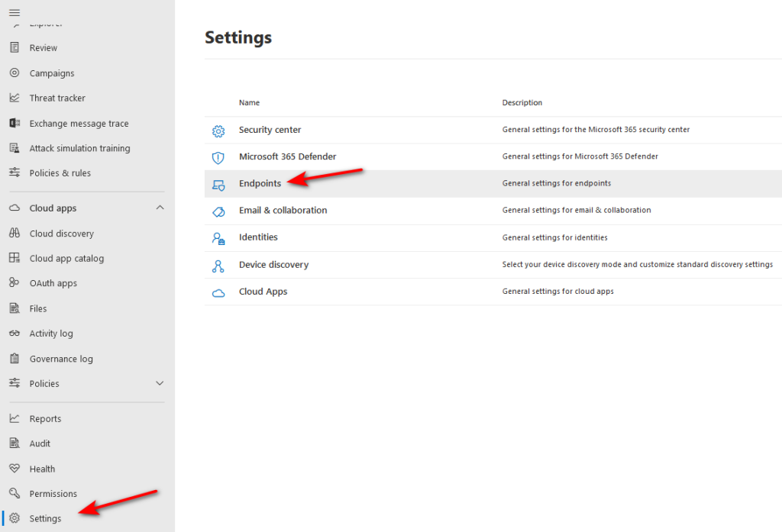Image resolution: width=782 pixels, height=532 pixels.
Task: Open Files in the sidebar
Action: 38,308
